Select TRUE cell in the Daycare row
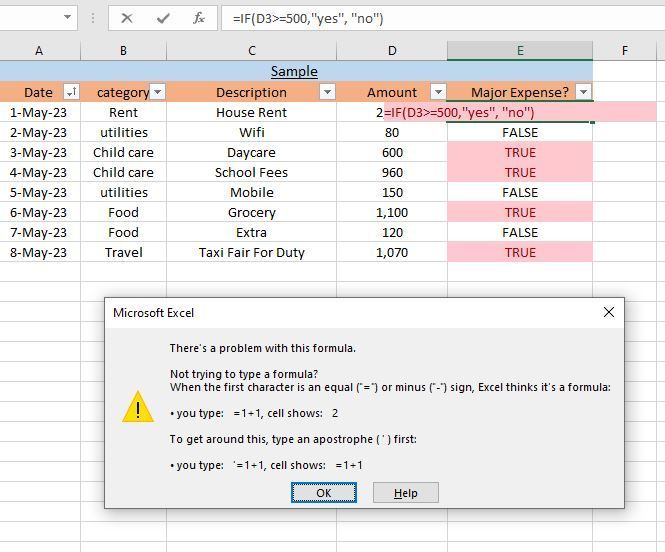Viewport: 665px width, 552px height. click(520, 152)
